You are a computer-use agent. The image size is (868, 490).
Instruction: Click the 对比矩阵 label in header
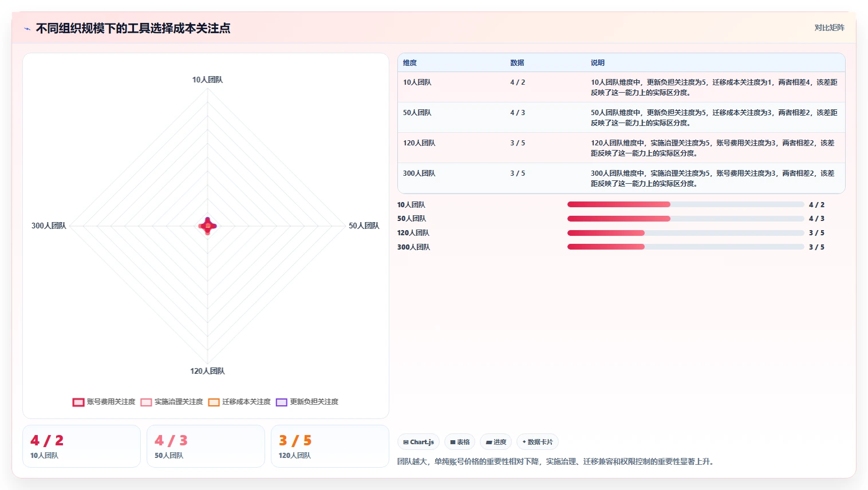pyautogui.click(x=829, y=27)
